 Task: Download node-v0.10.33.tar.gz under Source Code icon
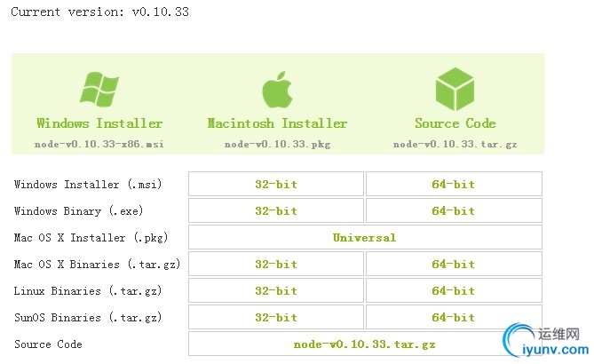(455, 144)
